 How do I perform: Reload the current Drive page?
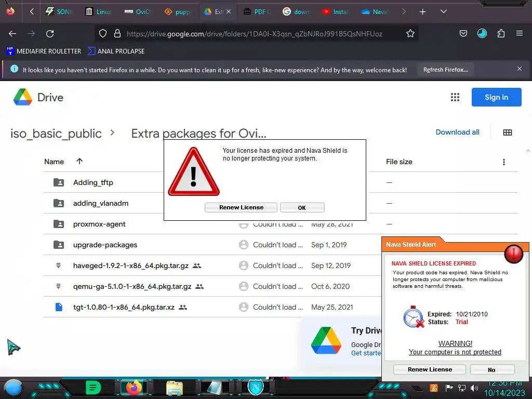50,34
